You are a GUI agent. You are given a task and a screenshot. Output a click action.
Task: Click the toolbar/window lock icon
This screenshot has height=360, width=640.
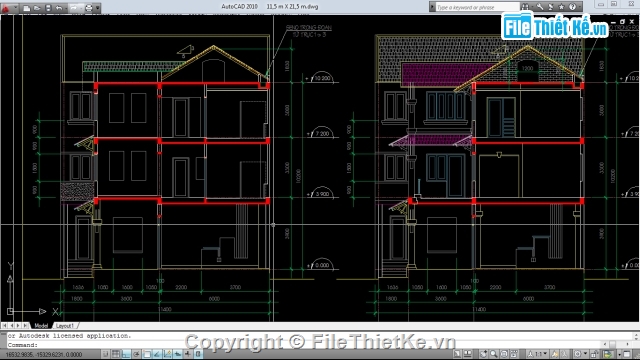click(x=595, y=354)
